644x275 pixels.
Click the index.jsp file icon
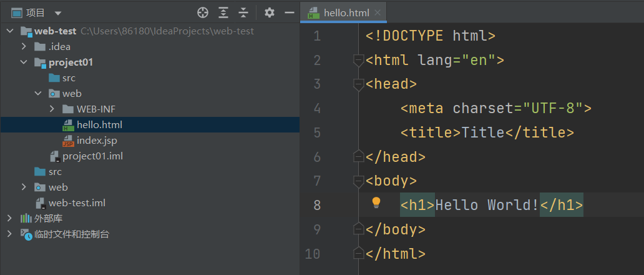(x=68, y=141)
